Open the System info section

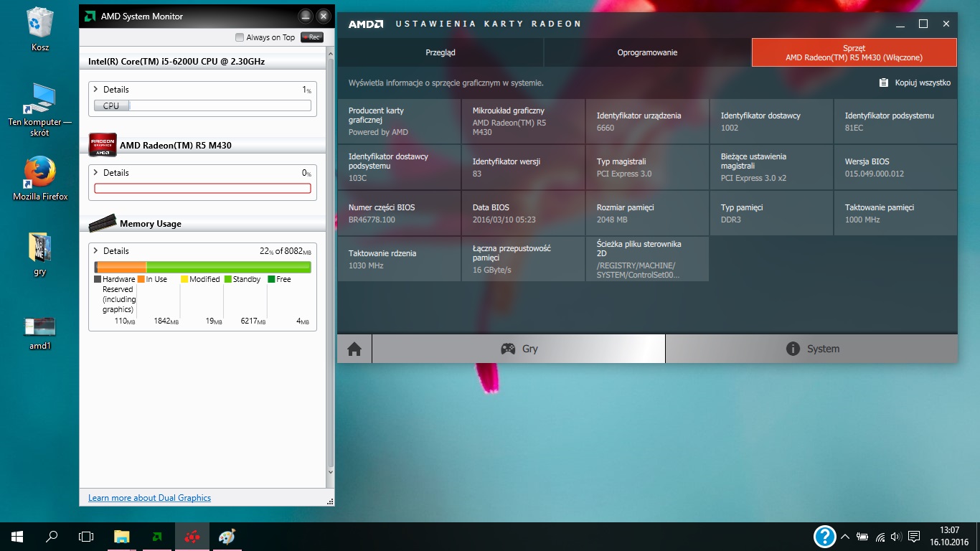[x=811, y=349]
